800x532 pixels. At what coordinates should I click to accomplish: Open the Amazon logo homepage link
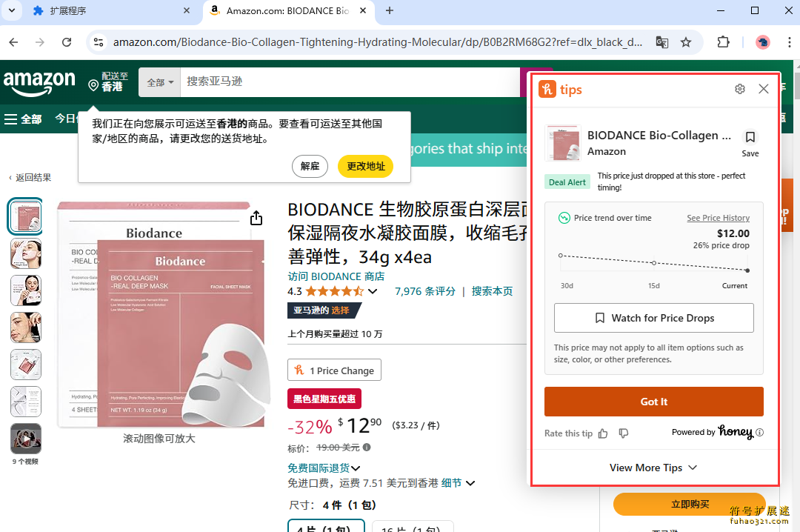[x=39, y=83]
